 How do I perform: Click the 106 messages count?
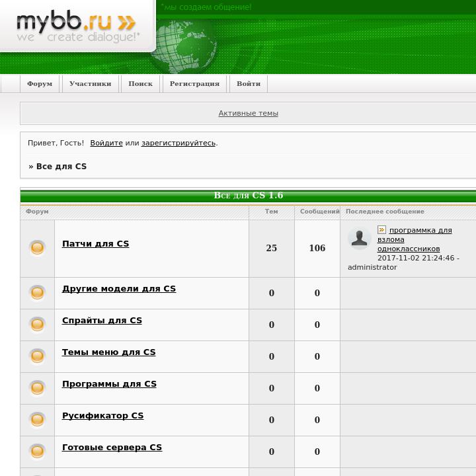pos(317,248)
